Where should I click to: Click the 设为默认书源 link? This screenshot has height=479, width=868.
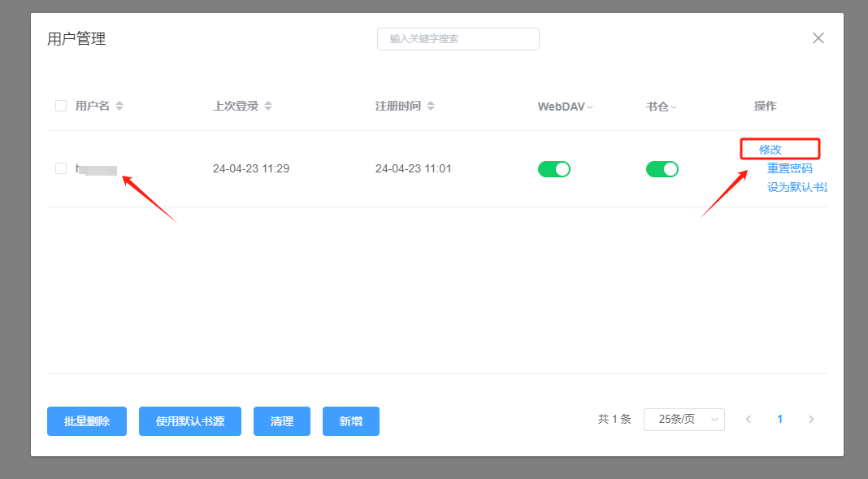pyautogui.click(x=796, y=187)
